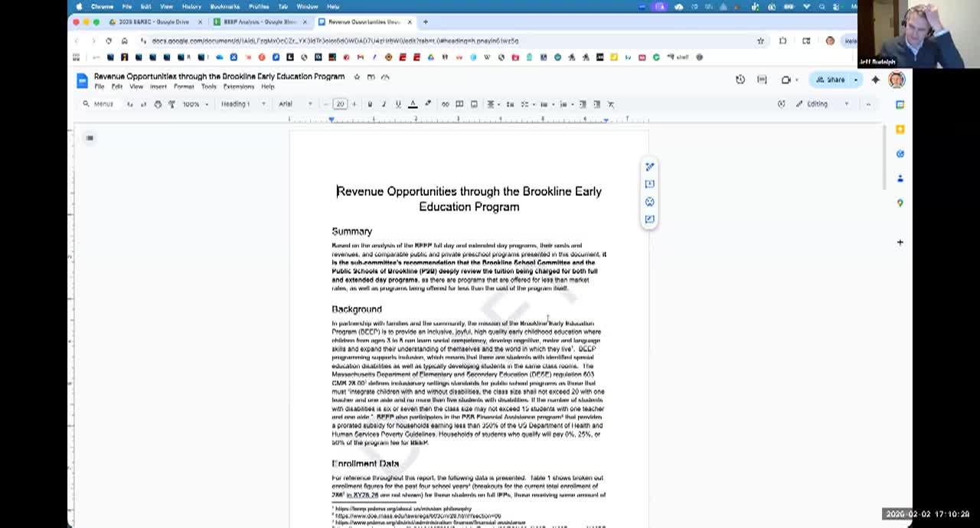Collapse the toolbar header with the arrow
The height and width of the screenshot is (528, 980).
tap(867, 104)
